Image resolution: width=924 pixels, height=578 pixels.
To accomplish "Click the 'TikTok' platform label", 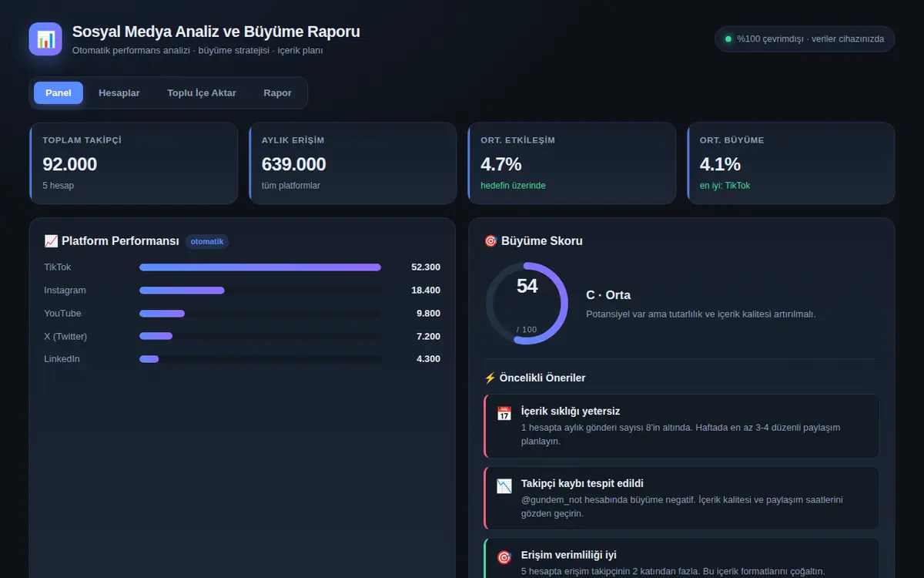I will pos(58,267).
